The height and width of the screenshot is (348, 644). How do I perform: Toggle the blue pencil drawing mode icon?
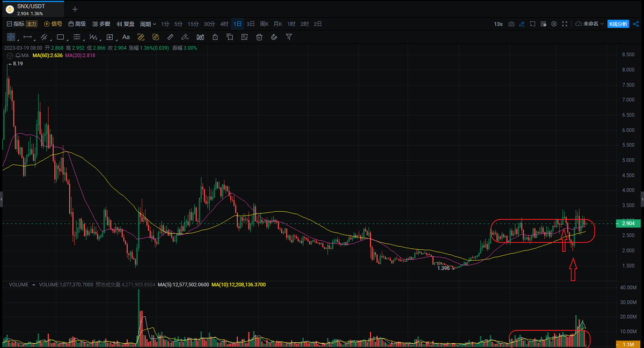[x=522, y=24]
